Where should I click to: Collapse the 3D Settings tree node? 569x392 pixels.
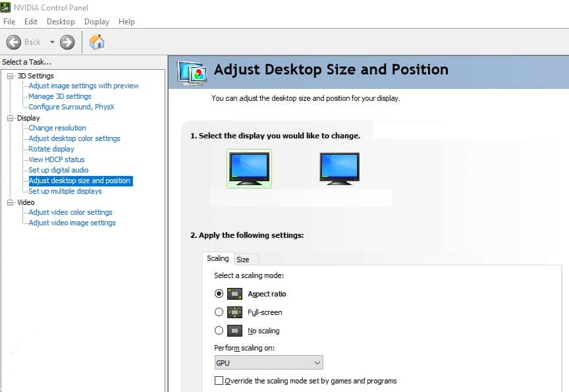(11, 76)
